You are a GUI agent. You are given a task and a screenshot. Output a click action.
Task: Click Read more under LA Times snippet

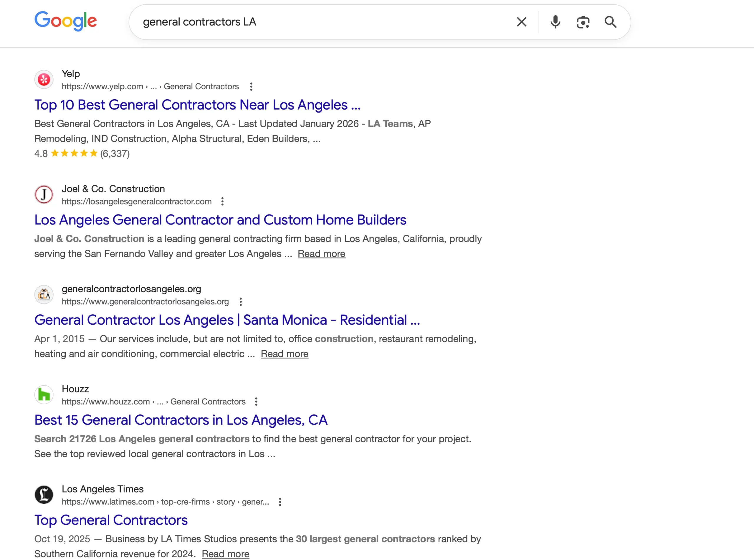(225, 554)
